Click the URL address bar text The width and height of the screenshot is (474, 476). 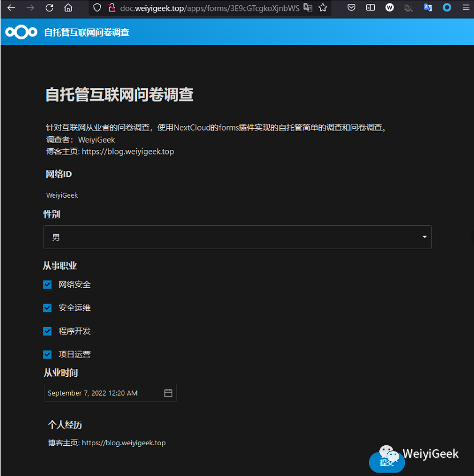[x=210, y=8]
